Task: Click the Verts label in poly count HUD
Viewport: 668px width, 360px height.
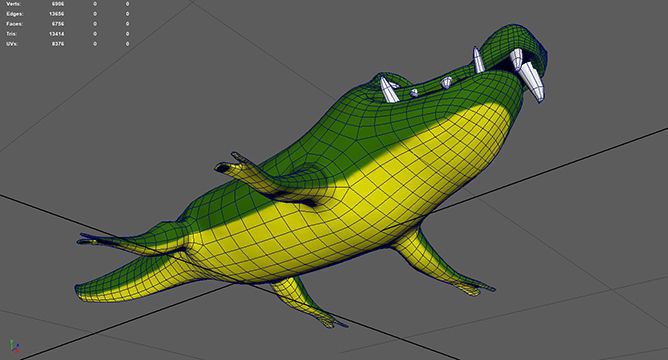Action: point(14,4)
